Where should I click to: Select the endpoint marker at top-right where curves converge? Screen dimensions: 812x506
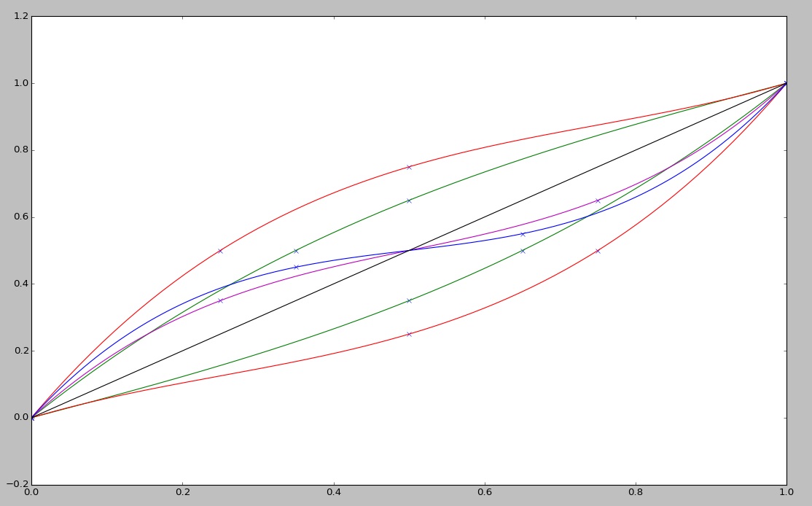tap(786, 83)
